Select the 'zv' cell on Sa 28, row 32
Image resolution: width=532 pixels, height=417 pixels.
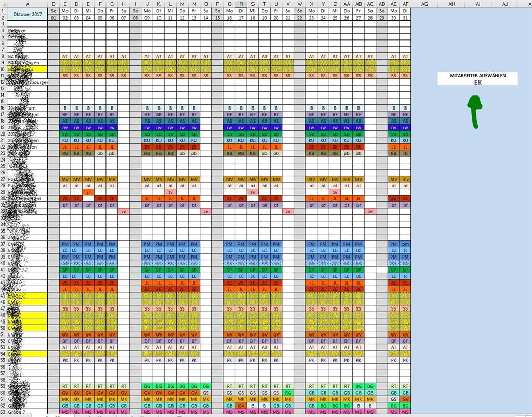(370, 211)
